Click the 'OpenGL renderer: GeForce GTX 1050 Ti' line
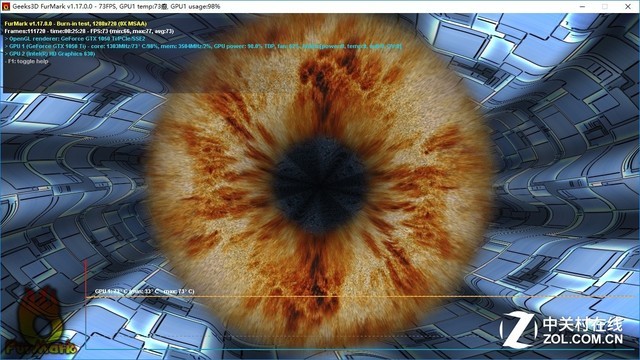640x360 pixels. pyautogui.click(x=75, y=38)
